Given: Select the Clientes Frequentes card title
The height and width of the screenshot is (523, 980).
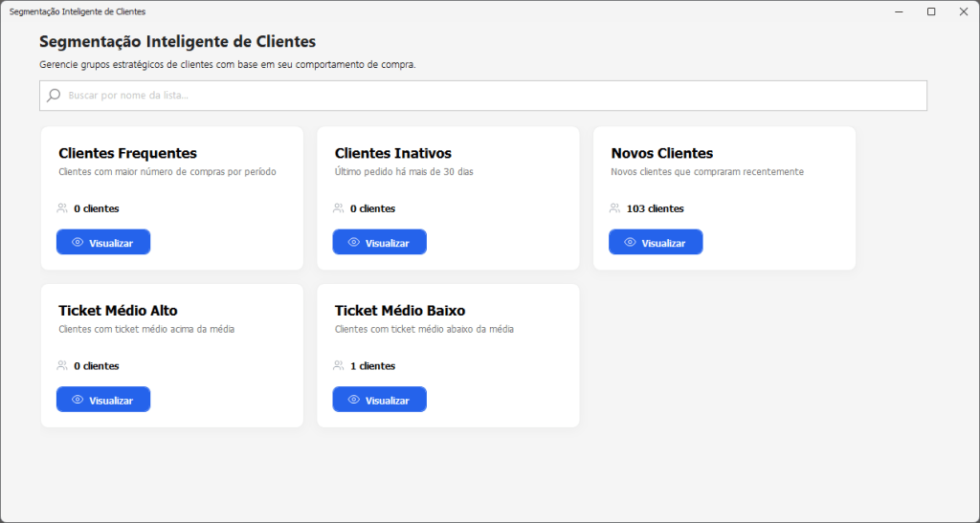Looking at the screenshot, I should pos(127,153).
